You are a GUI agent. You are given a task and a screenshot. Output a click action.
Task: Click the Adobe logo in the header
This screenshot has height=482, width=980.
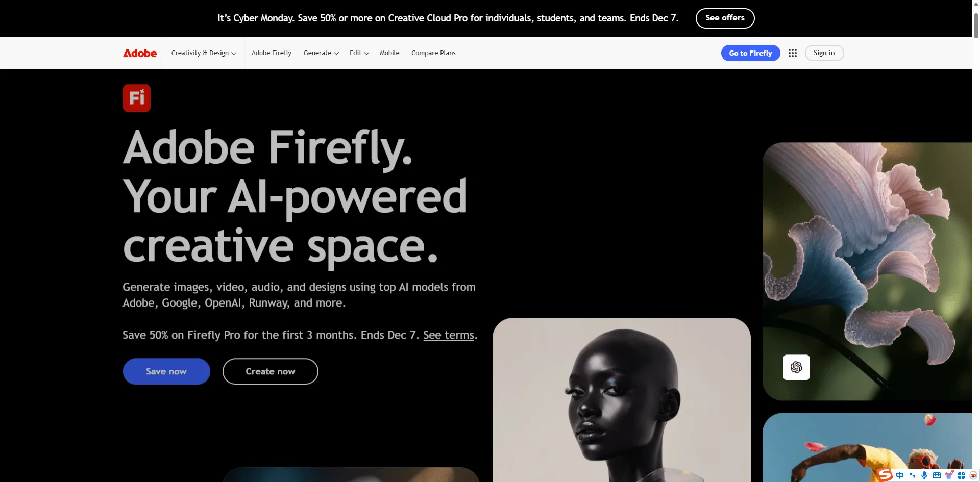tap(140, 53)
